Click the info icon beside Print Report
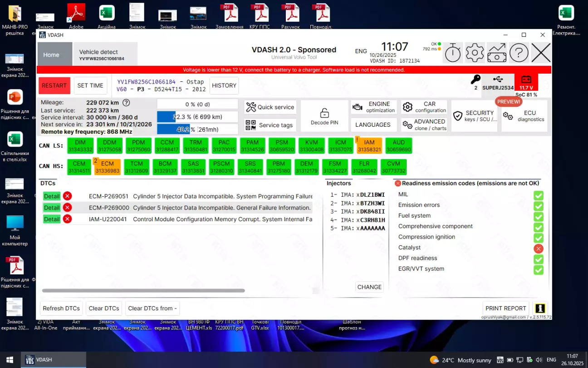Viewport: 588px width, 368px height. click(539, 308)
